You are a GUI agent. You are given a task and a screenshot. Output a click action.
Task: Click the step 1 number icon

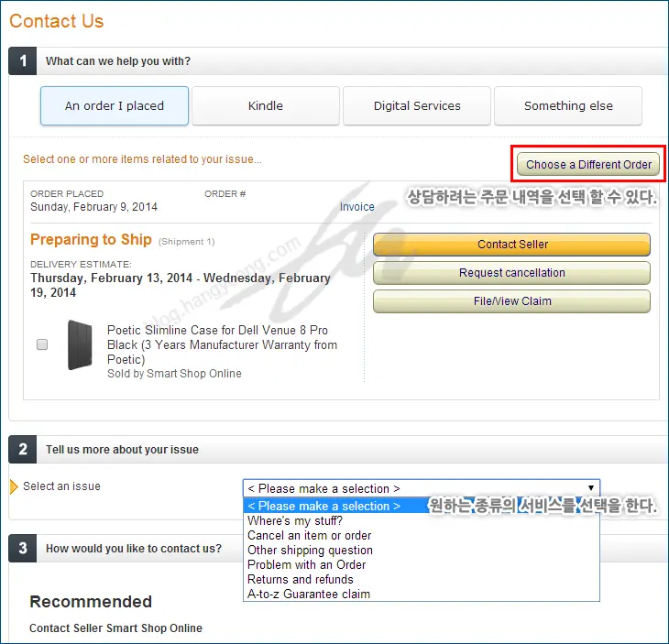(x=23, y=61)
